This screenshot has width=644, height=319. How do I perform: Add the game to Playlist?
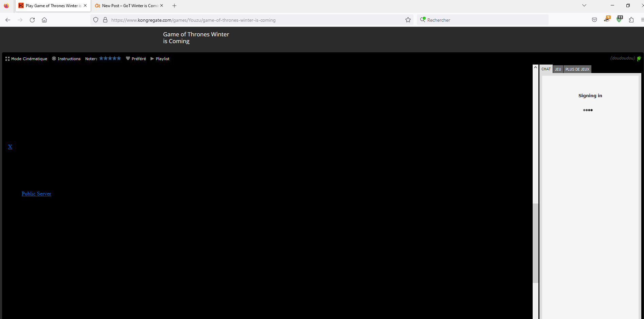tap(160, 59)
